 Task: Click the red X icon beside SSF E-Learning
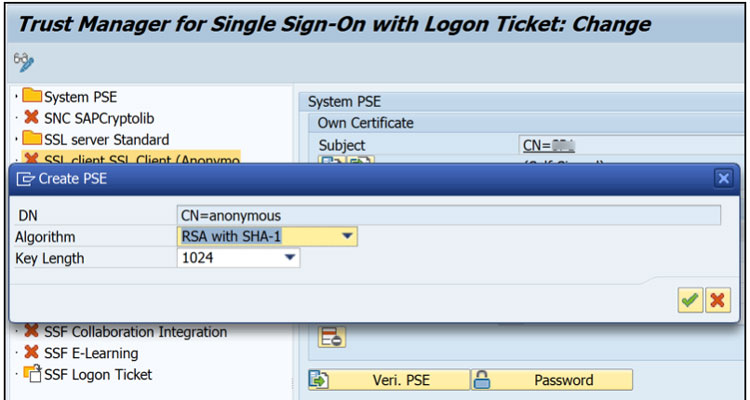pos(32,353)
